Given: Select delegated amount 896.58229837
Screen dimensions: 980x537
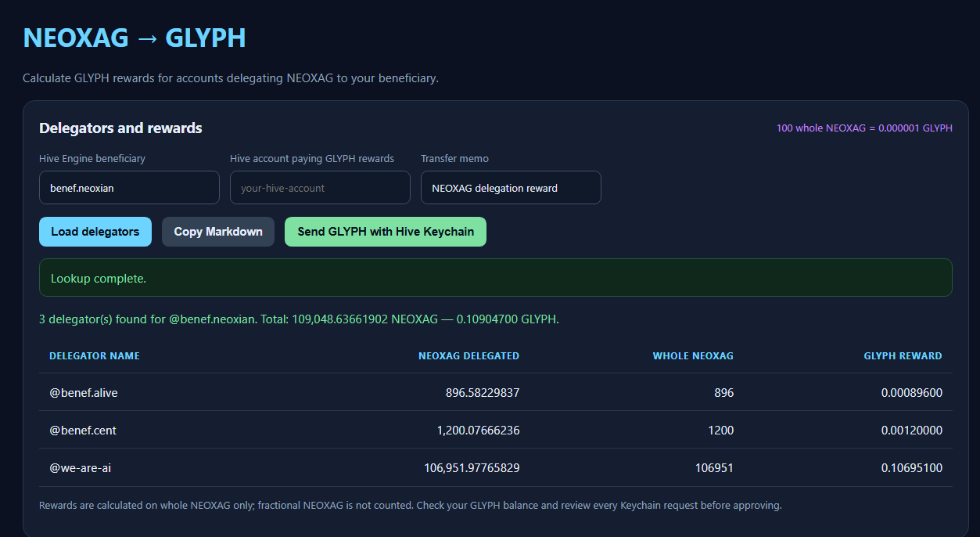Looking at the screenshot, I should click(483, 393).
